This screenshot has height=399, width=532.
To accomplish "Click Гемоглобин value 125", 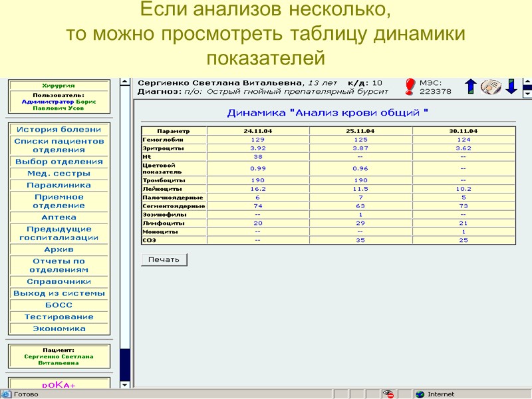I will point(360,140).
